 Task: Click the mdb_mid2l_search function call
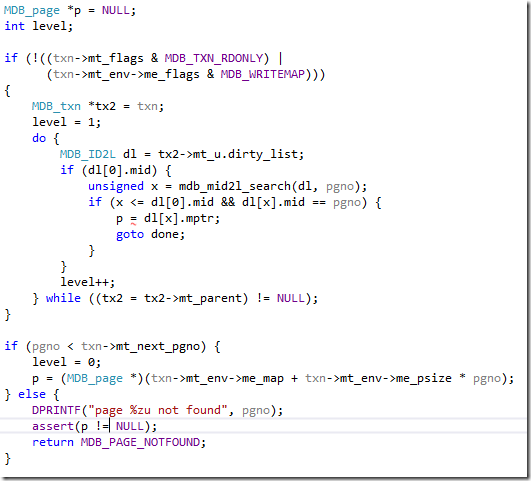(x=235, y=186)
